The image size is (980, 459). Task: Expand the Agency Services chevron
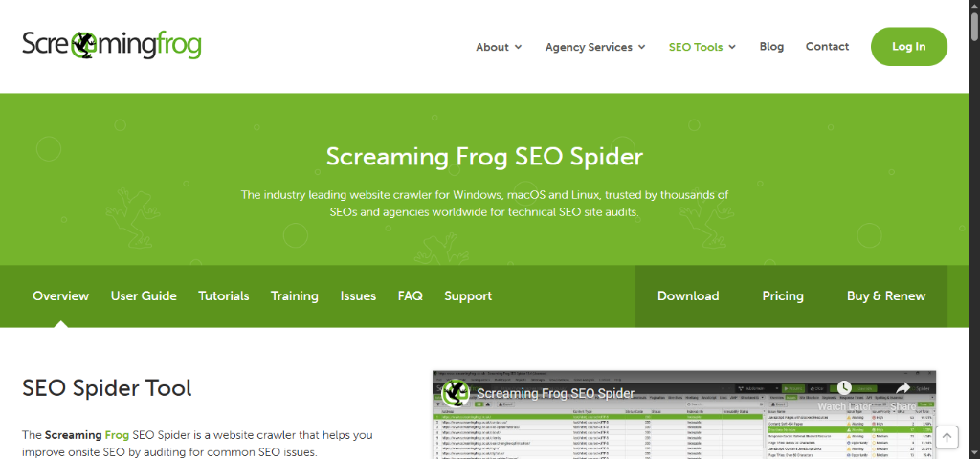(x=642, y=47)
